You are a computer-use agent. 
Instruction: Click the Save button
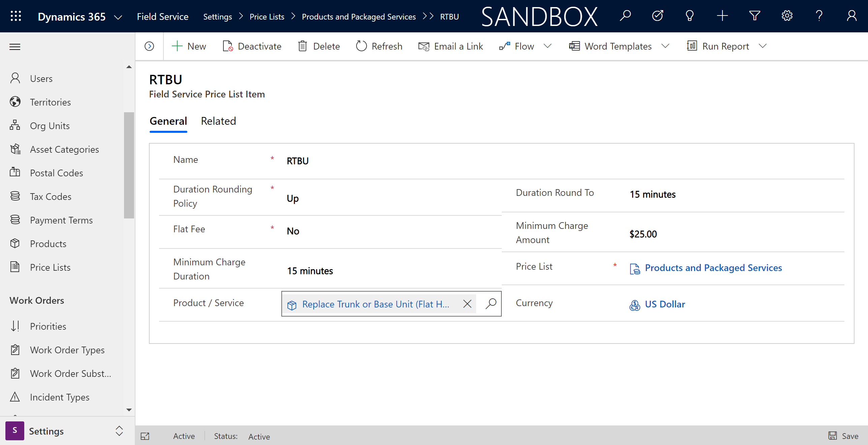[845, 436]
